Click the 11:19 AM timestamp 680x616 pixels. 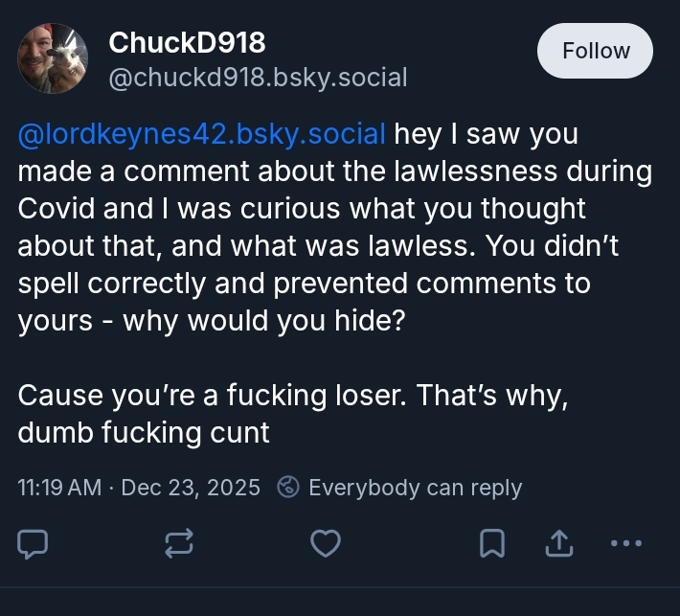(59, 488)
